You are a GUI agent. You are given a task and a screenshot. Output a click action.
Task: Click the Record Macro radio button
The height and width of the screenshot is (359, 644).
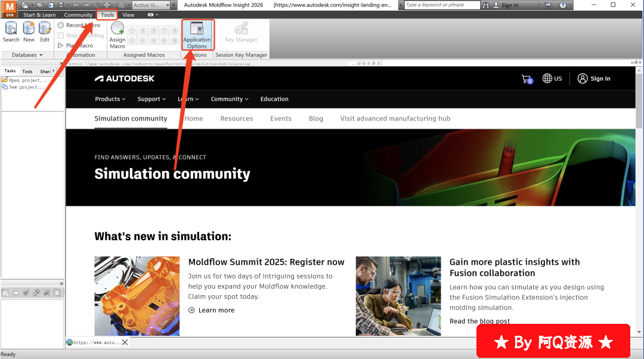coord(61,25)
